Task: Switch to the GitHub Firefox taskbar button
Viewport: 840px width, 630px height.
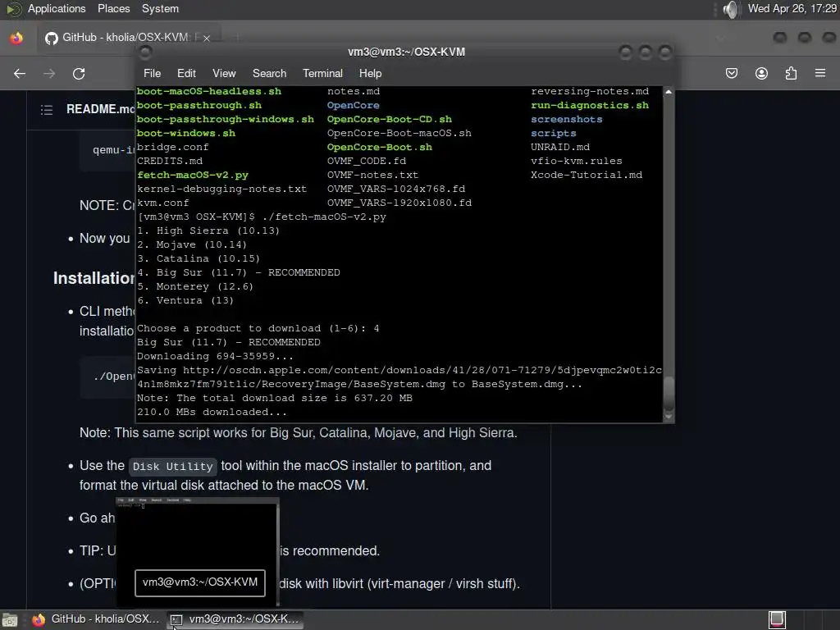Action: coord(96,619)
